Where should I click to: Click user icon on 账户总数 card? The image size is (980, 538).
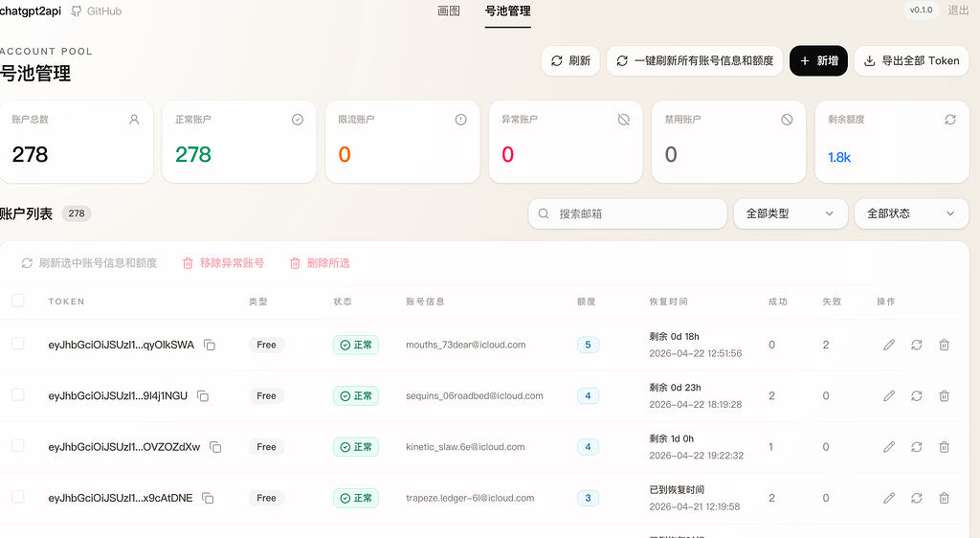134,120
